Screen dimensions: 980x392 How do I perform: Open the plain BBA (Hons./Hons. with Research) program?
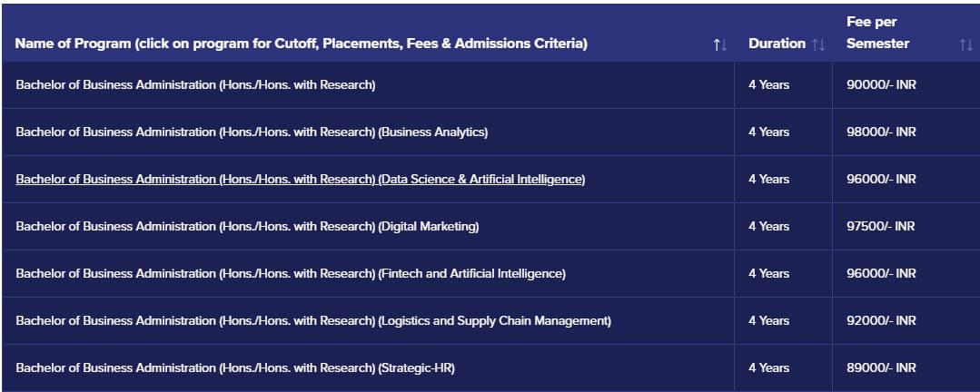[195, 85]
